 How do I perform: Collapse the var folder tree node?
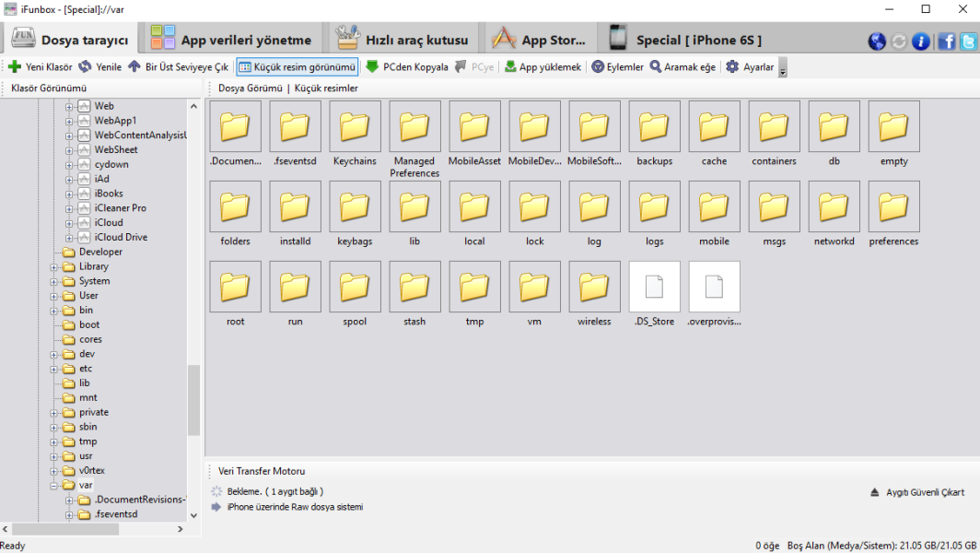pyautogui.click(x=54, y=485)
